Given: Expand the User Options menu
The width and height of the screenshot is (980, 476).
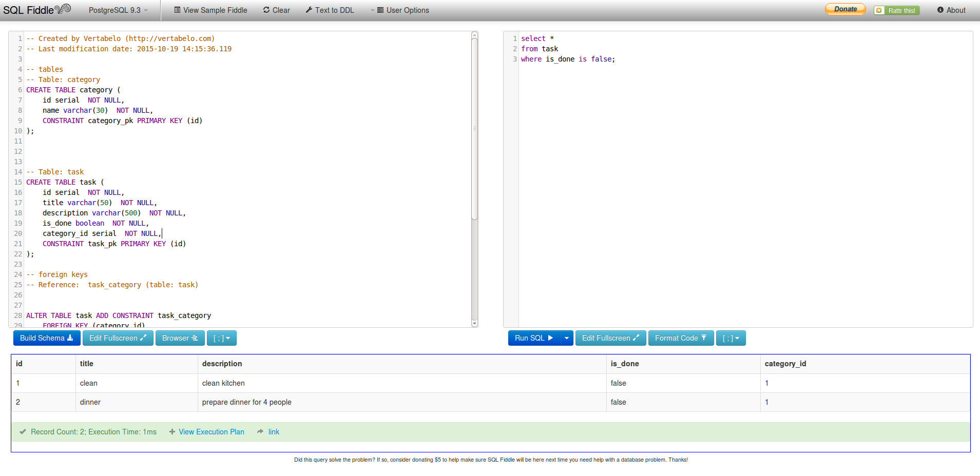Looking at the screenshot, I should (402, 10).
